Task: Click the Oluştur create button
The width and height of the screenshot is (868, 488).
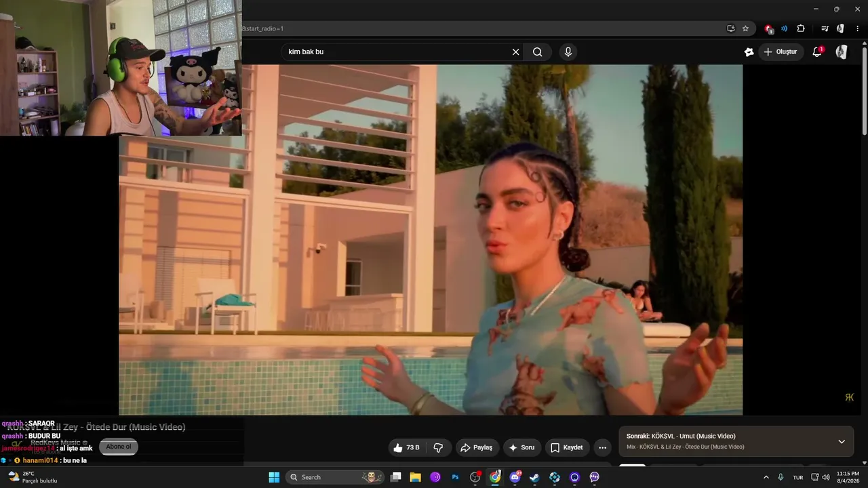Action: pos(781,52)
